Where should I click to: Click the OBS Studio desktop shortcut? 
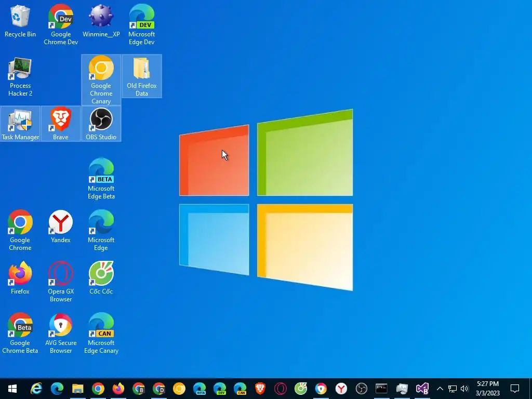click(101, 124)
